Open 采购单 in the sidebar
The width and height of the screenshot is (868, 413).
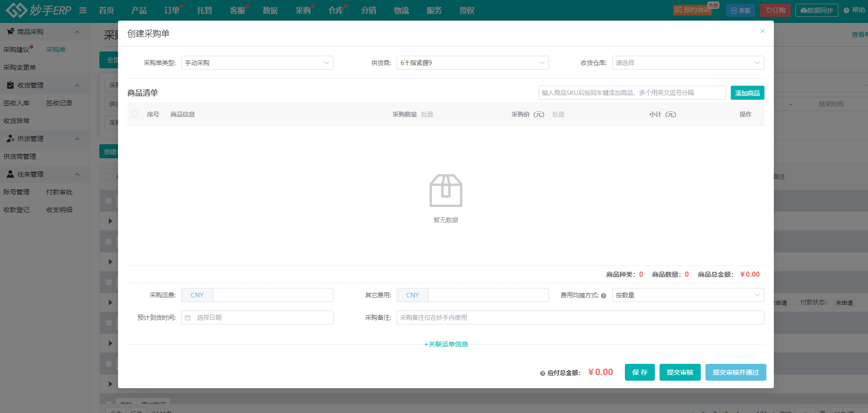click(x=56, y=50)
